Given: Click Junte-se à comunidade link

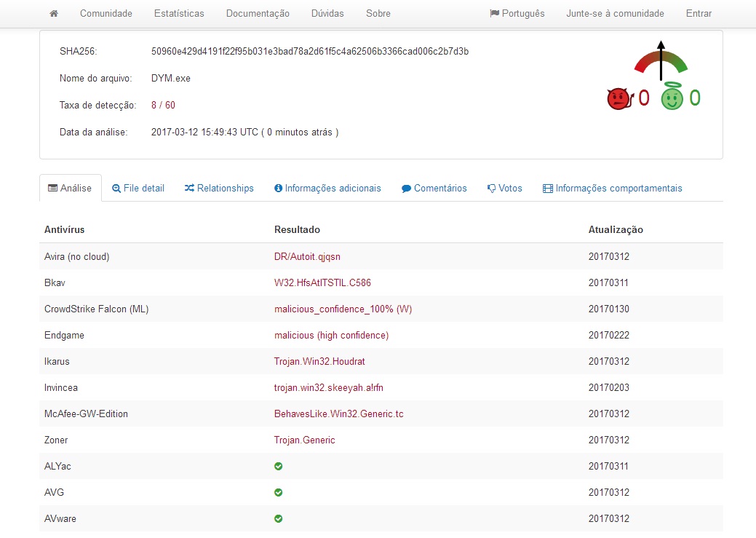Looking at the screenshot, I should click(x=615, y=14).
